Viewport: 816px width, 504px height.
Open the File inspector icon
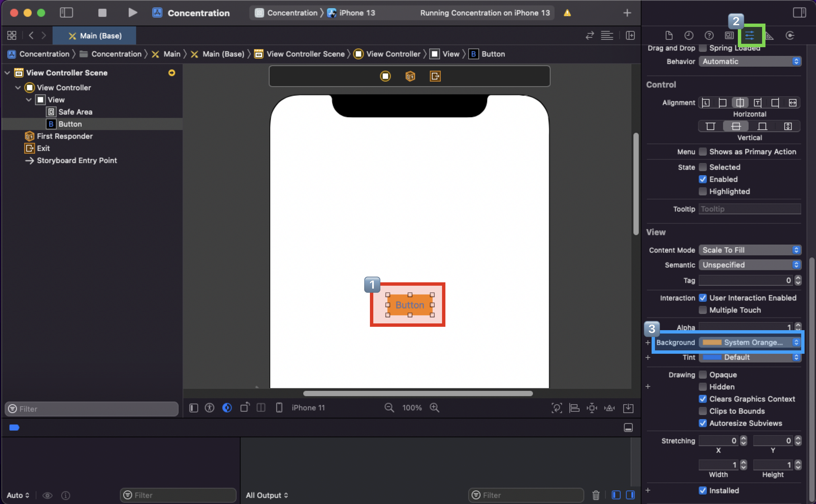(x=669, y=35)
